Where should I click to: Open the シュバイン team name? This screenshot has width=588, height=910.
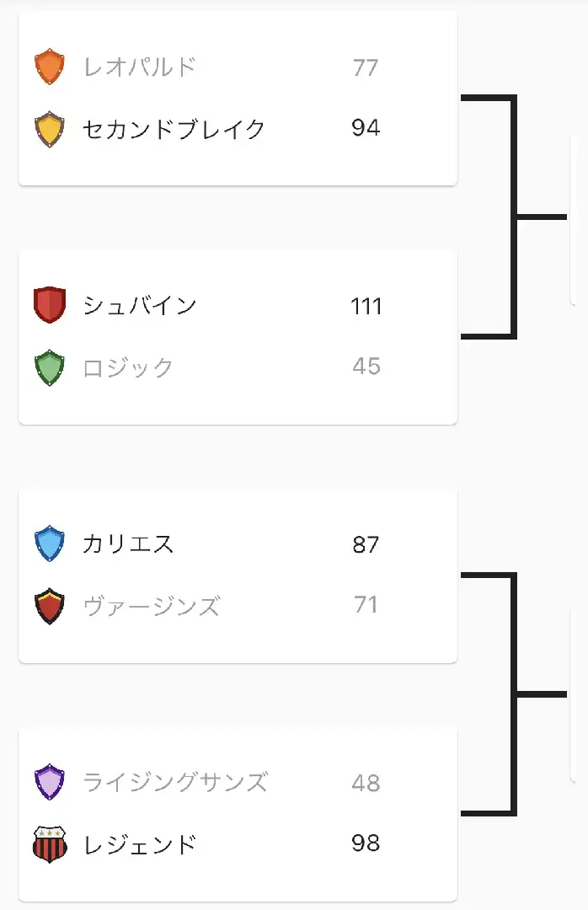pos(139,305)
